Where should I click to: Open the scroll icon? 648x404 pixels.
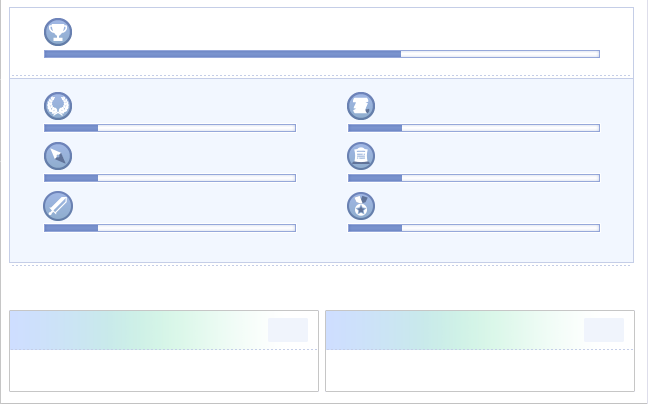(361, 106)
